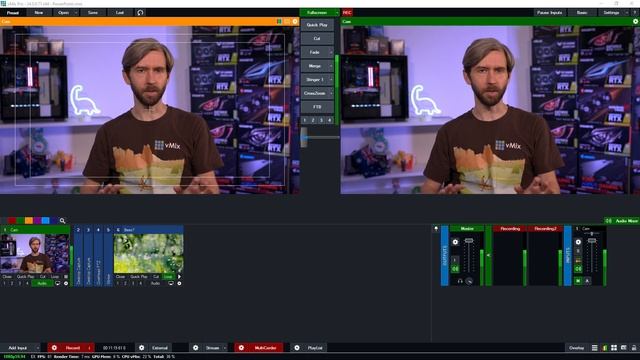This screenshot has height=360, width=640.
Task: Toggle Loop on Cam input
Action: (55, 276)
